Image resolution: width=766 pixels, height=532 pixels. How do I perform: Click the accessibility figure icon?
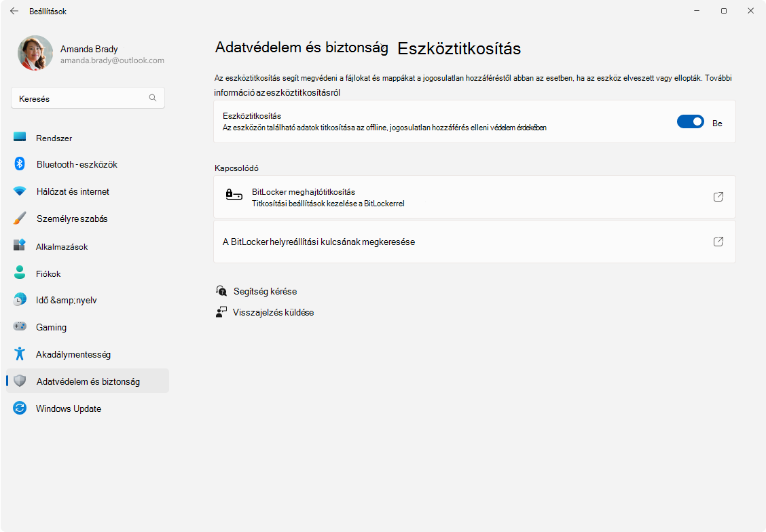coord(20,354)
